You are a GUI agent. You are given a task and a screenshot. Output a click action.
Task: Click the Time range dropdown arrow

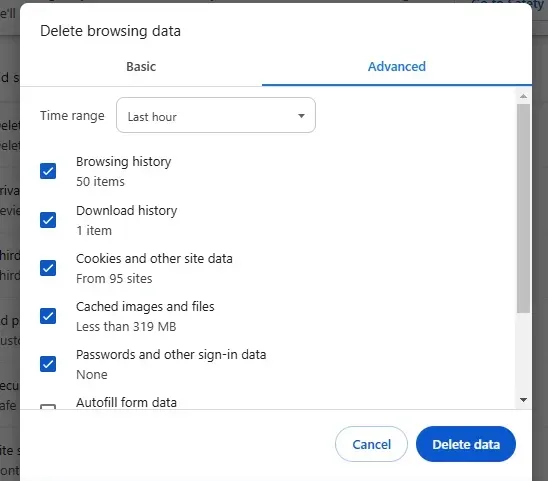[301, 116]
